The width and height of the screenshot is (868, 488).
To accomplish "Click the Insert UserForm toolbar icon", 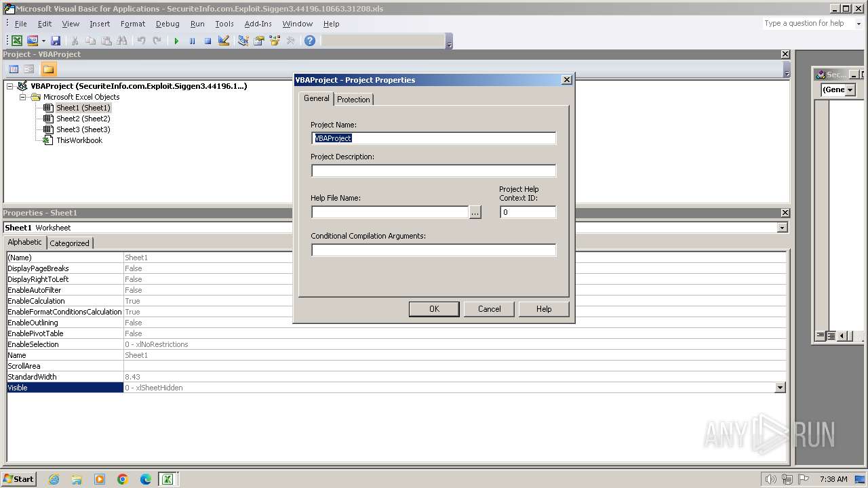I will [32, 41].
